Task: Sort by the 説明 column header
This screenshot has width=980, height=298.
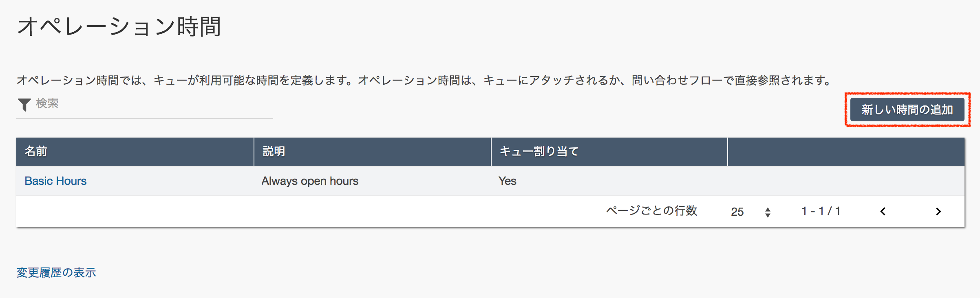Action: coord(274,151)
